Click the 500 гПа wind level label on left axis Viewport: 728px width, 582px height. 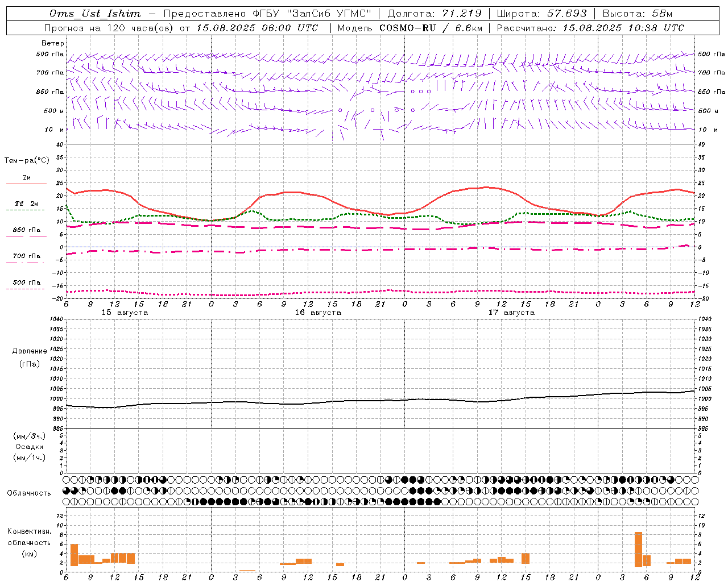tap(50, 55)
